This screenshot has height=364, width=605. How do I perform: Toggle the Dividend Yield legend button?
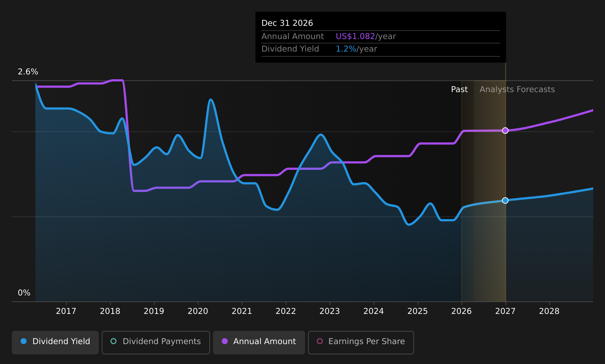coord(55,342)
